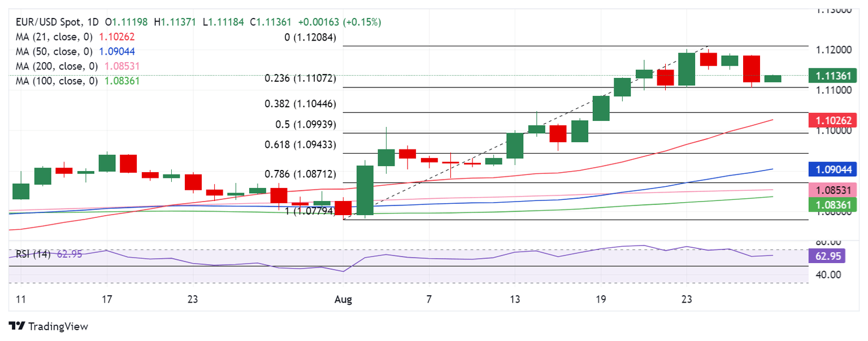
Task: Click the 0.786 (1.08712) Fibonacci label
Action: (x=301, y=174)
